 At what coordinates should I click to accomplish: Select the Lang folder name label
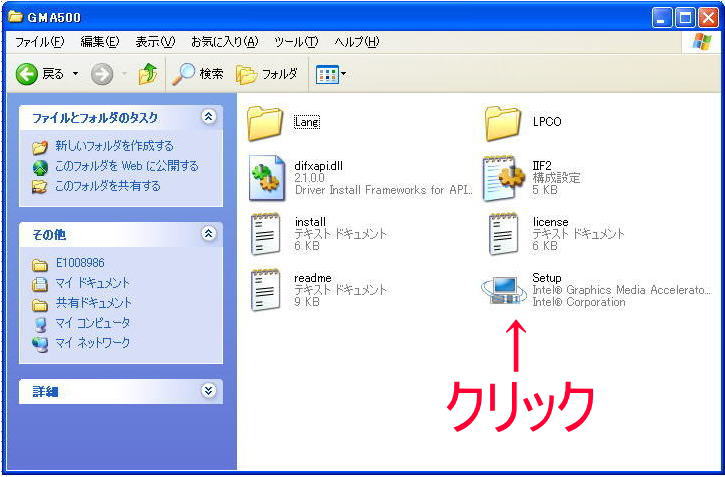[307, 122]
